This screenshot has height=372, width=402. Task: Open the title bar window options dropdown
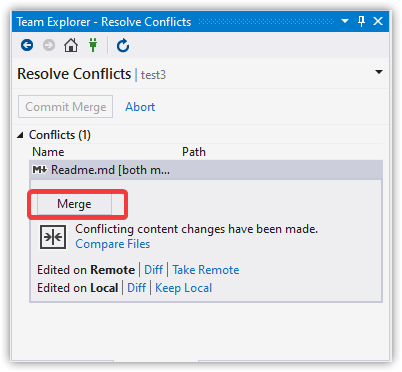tap(345, 21)
